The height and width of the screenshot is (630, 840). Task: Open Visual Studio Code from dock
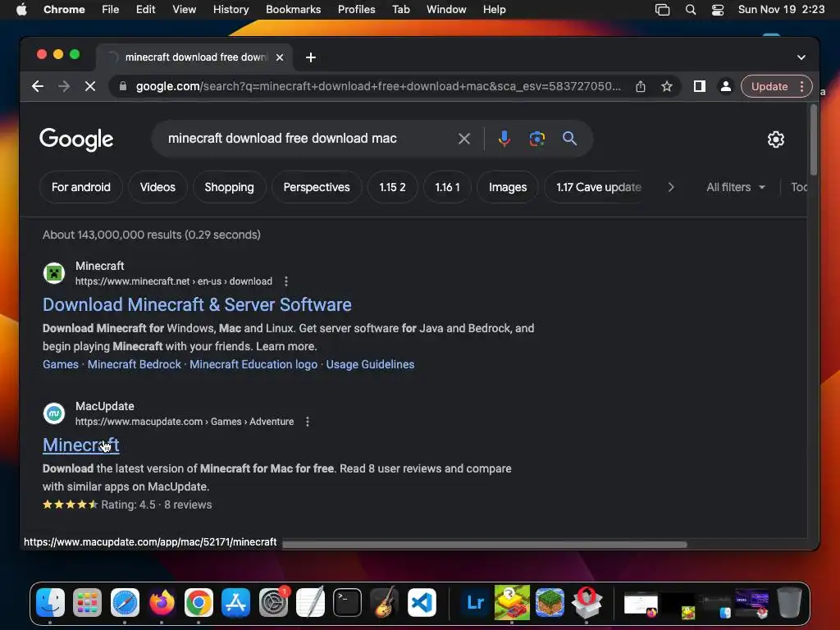click(x=422, y=602)
